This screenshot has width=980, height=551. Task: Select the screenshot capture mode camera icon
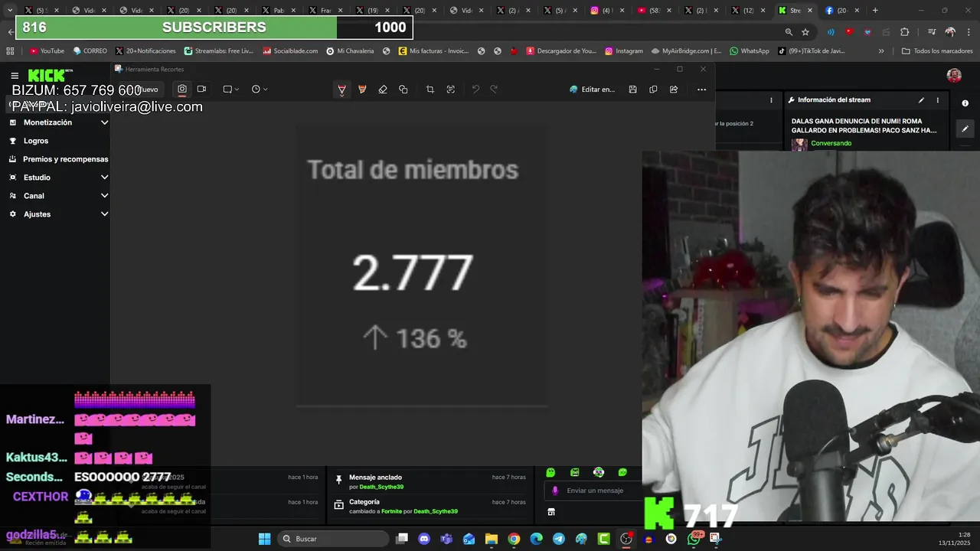click(181, 89)
